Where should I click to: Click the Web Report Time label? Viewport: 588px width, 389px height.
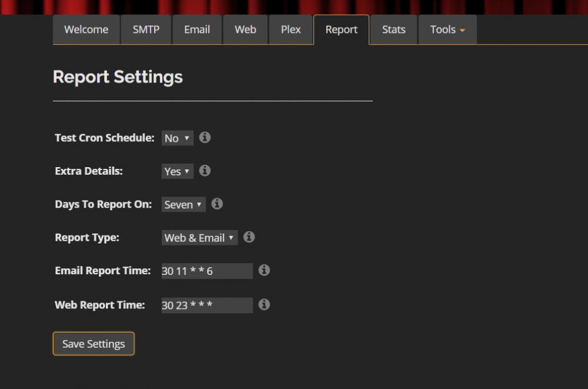click(x=100, y=305)
